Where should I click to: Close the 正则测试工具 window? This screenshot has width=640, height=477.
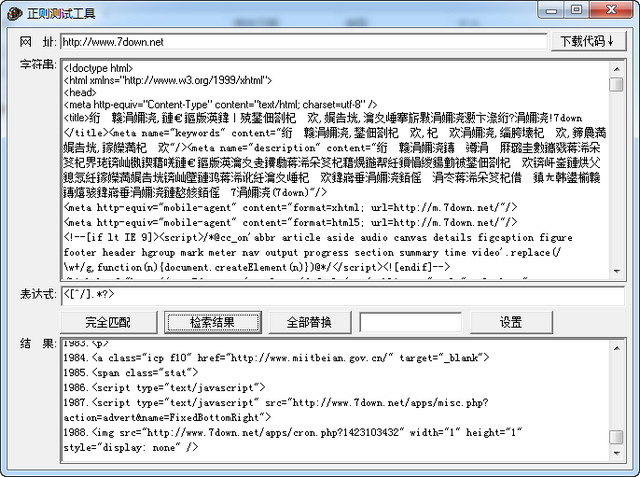pyautogui.click(x=613, y=10)
